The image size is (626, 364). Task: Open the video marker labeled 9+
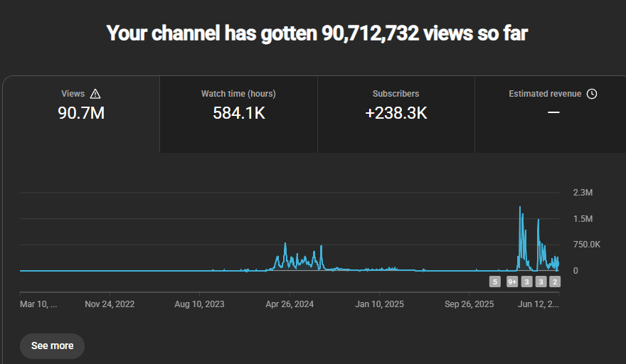tap(512, 282)
